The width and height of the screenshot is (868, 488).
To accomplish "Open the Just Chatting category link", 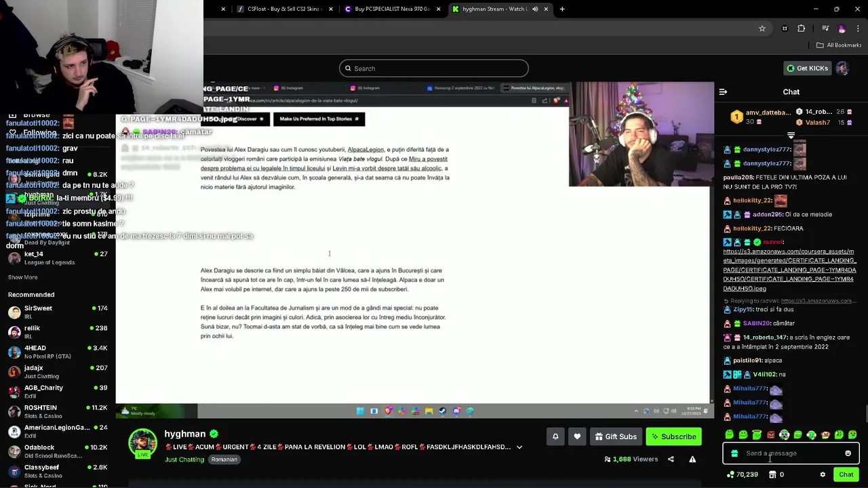I will pyautogui.click(x=184, y=460).
